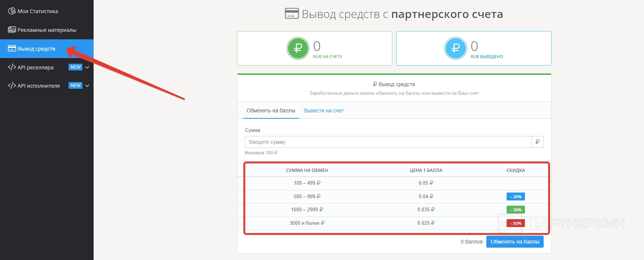Open the API исполнителя menu item
This screenshot has width=644, height=260.
click(x=47, y=86)
